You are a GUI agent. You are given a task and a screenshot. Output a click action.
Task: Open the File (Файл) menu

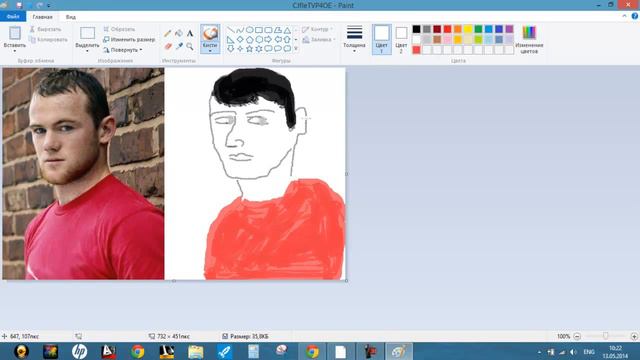click(x=13, y=17)
